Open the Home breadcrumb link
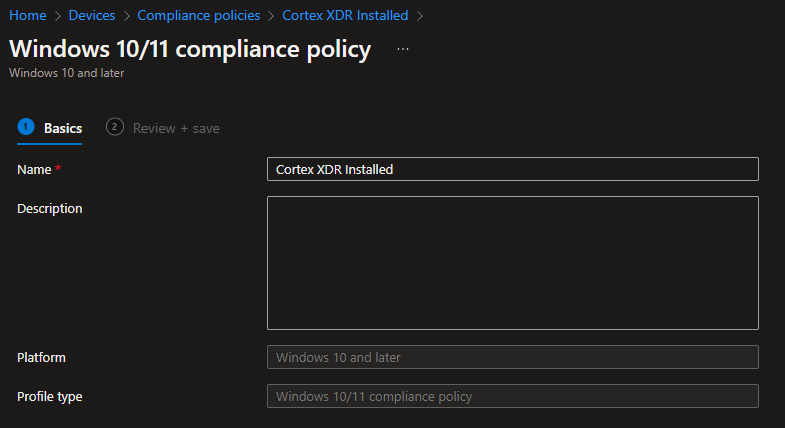This screenshot has height=428, width=785. (x=28, y=16)
